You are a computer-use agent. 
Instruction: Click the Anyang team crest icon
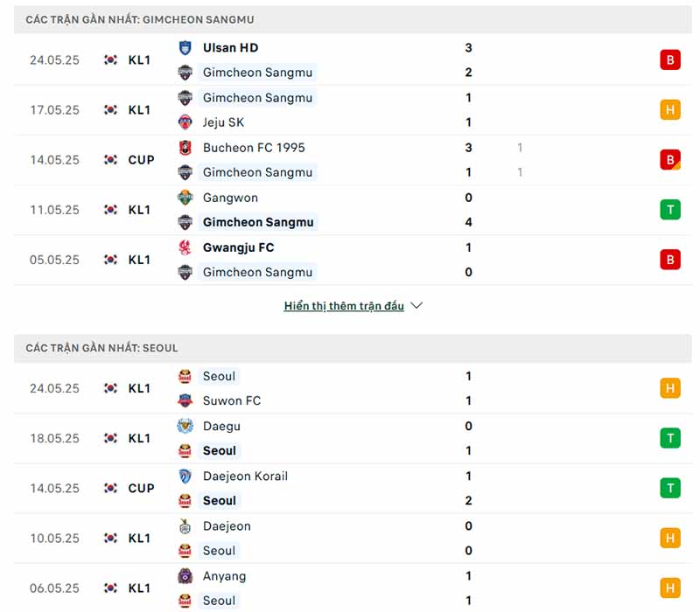[185, 576]
